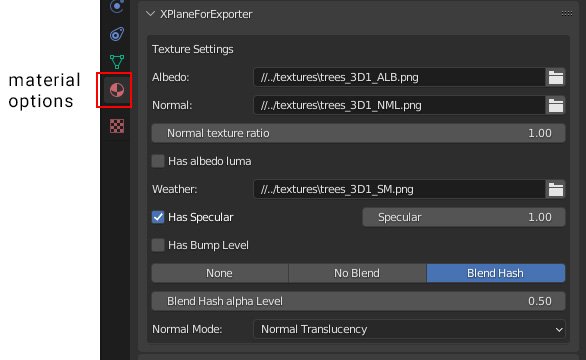Click the Weather texture path field
This screenshot has height=360, width=586.
coord(399,189)
